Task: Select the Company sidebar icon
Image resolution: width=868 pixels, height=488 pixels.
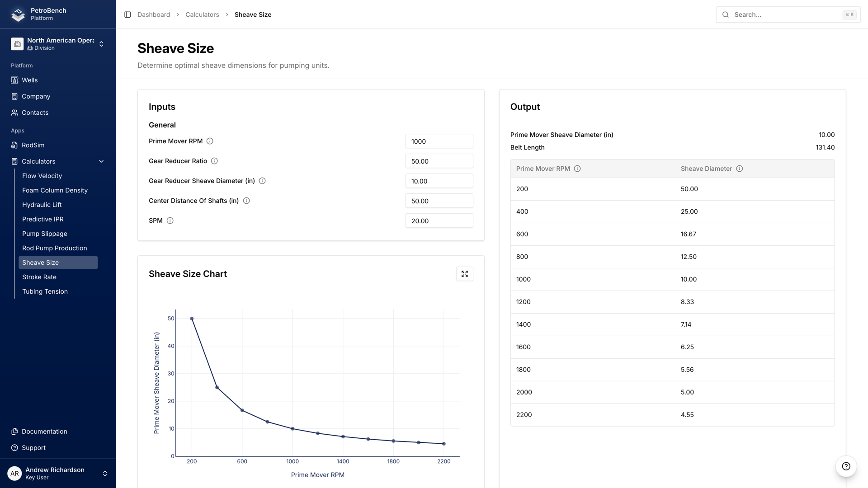Action: click(x=14, y=96)
